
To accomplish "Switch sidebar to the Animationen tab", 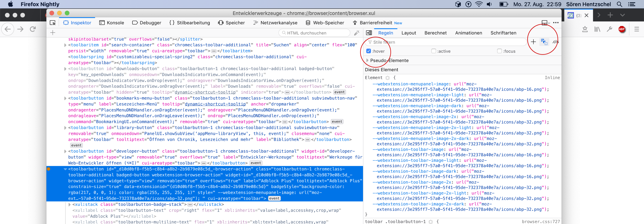I will (x=468, y=33).
